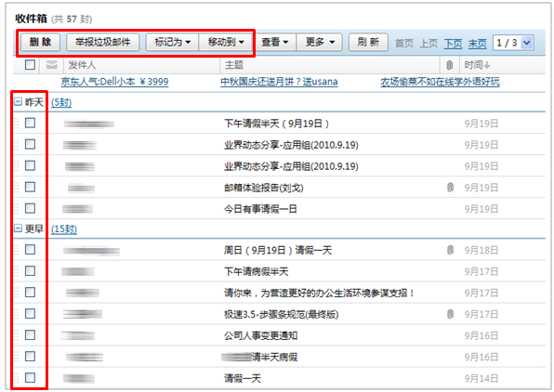Click attachment icon on 周日请假一天 row

tap(450, 250)
